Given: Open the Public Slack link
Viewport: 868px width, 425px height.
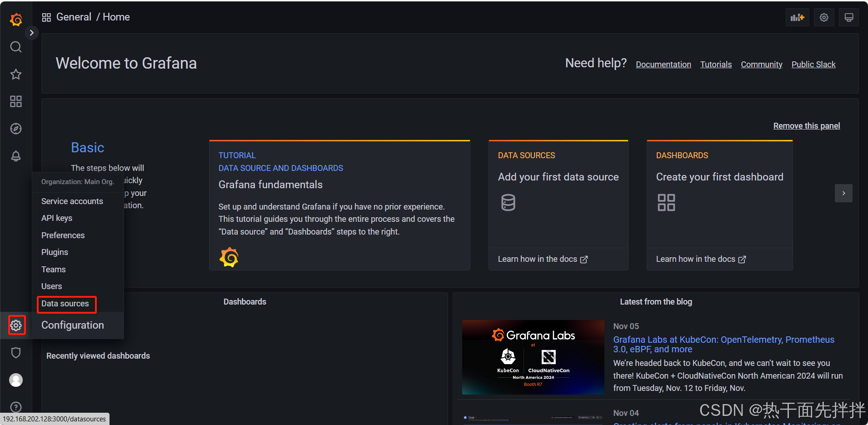Looking at the screenshot, I should coord(813,65).
